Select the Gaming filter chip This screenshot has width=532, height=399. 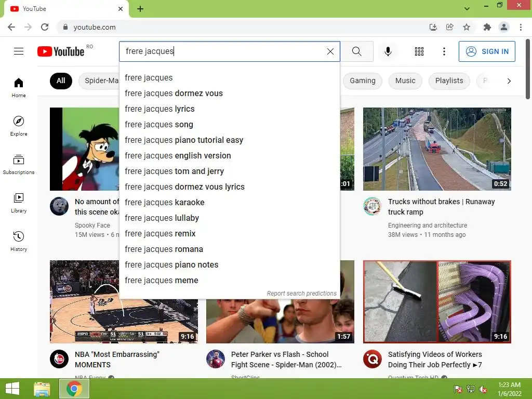coord(362,81)
